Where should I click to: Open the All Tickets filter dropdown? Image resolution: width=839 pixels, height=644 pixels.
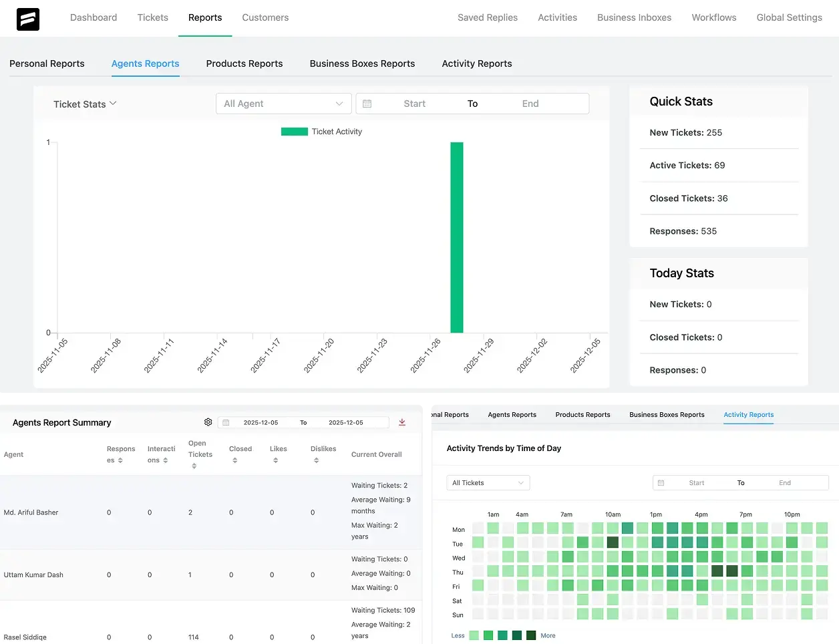point(488,482)
